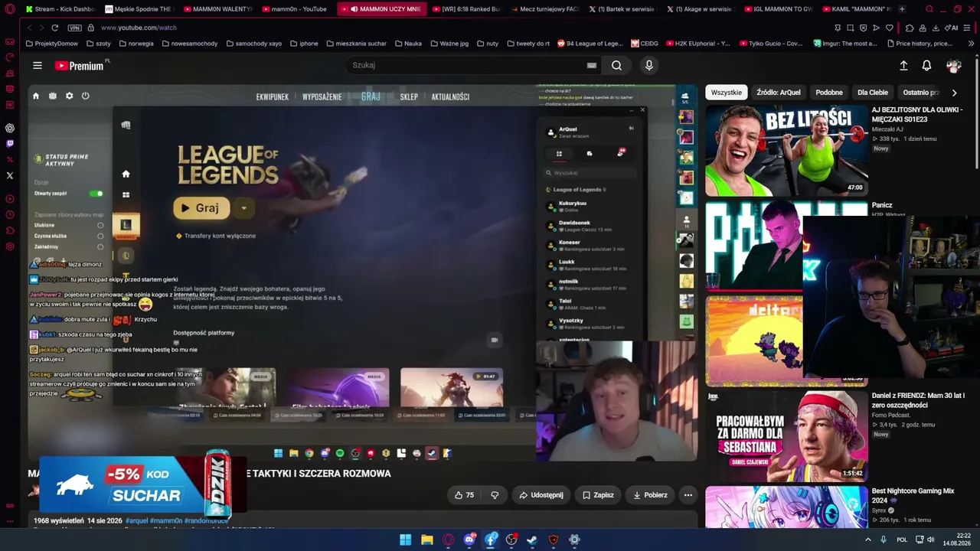Show hidden system tray icons

867,540
